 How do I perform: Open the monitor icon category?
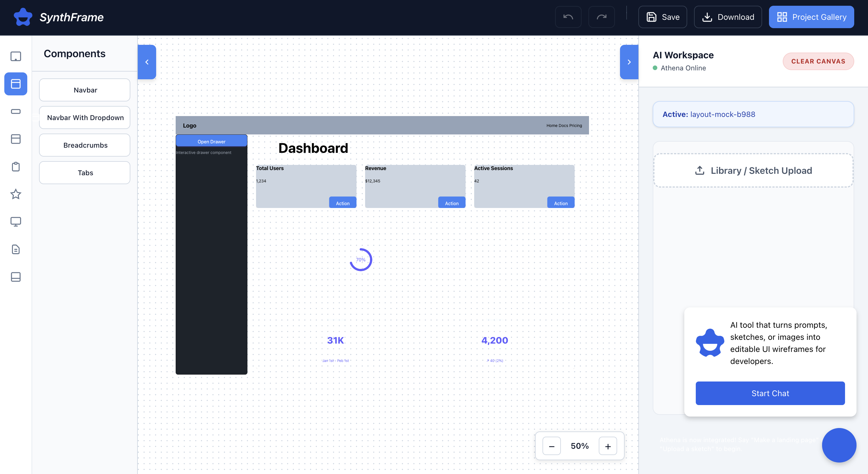(15, 221)
